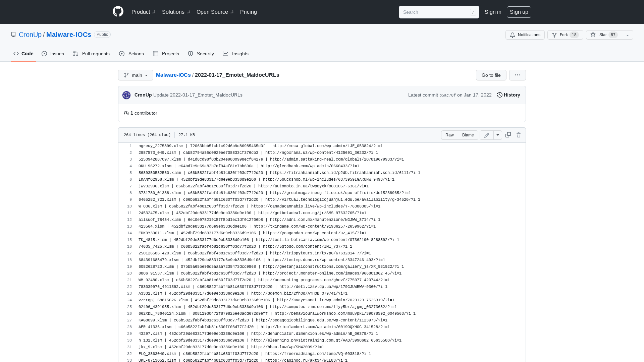Open the star lists dropdown arrow
Viewport: 644px width, 362px height.
click(x=628, y=35)
